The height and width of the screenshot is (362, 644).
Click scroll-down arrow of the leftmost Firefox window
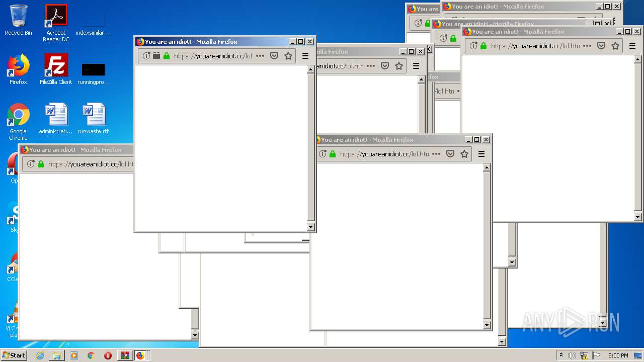tap(195, 335)
